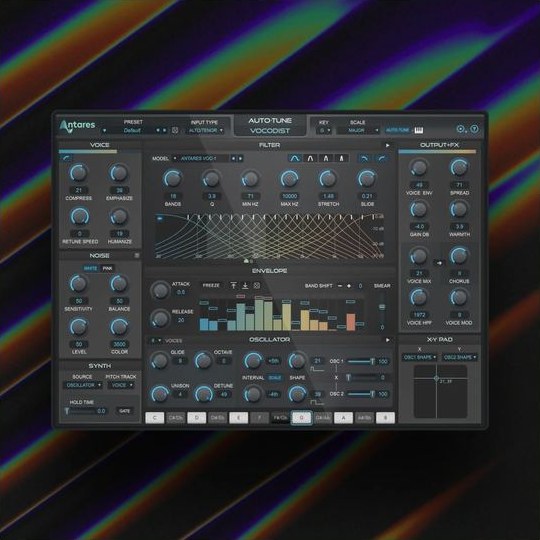Click the OSC 1 level slider
The width and height of the screenshot is (540, 540).
click(x=361, y=362)
